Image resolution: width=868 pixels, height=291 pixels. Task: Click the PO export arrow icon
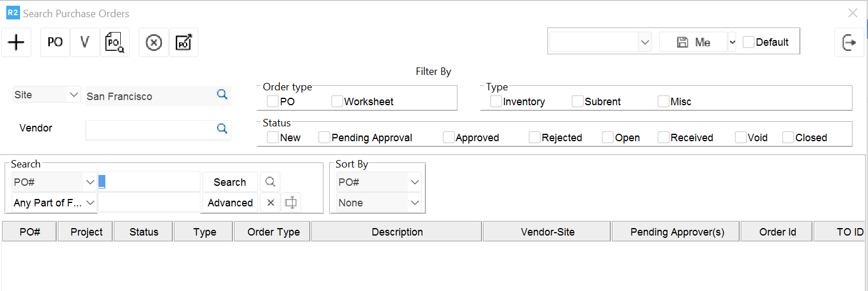[x=184, y=42]
